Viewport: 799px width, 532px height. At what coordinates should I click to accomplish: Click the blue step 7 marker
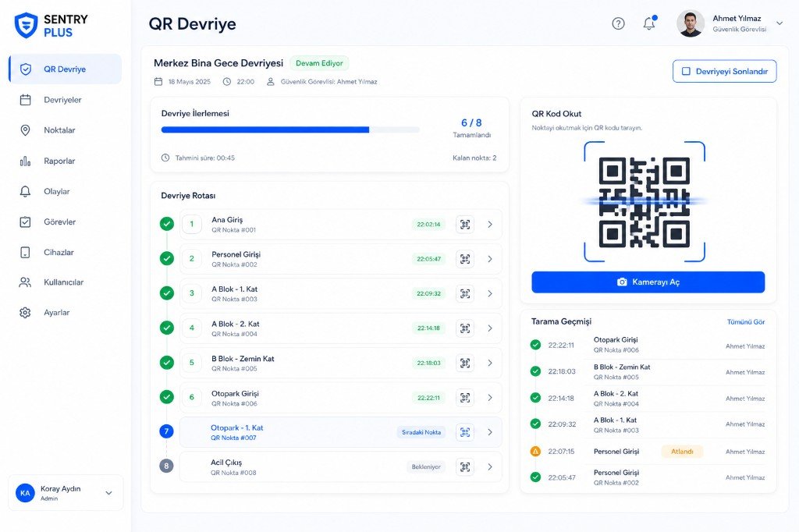(167, 431)
